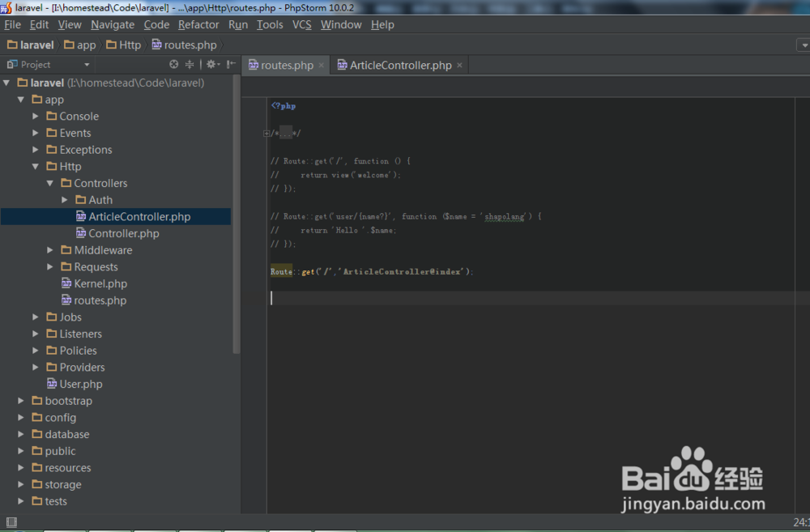810x532 pixels.
Task: Open the Refactor menu
Action: pos(198,24)
